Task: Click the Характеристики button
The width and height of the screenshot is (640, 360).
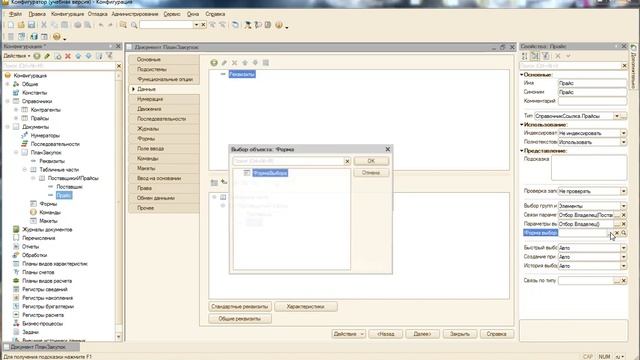Action: tap(305, 307)
